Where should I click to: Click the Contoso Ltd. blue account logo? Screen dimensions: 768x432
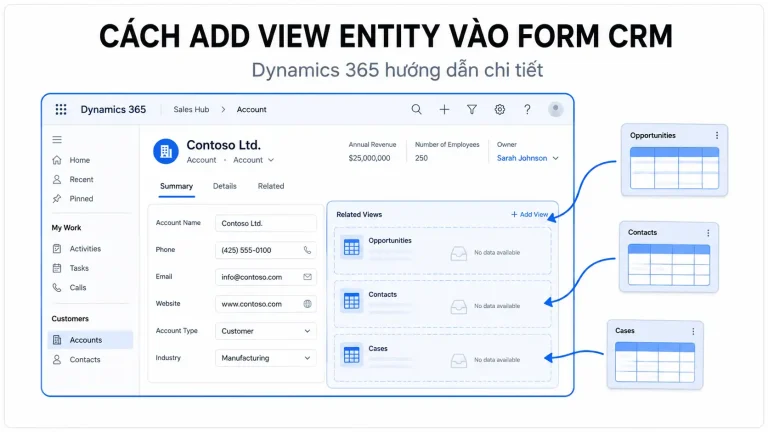click(x=166, y=151)
